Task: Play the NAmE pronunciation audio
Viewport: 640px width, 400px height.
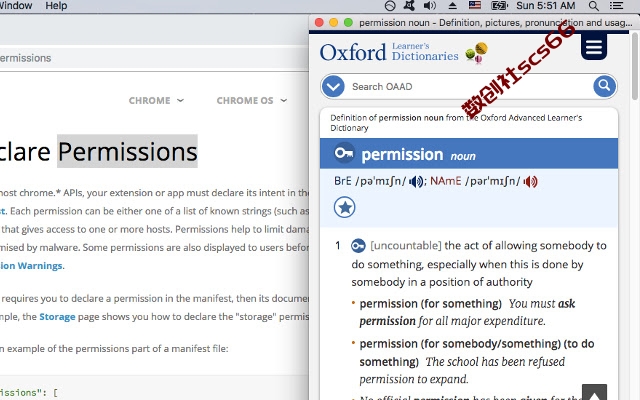Action: coord(530,181)
